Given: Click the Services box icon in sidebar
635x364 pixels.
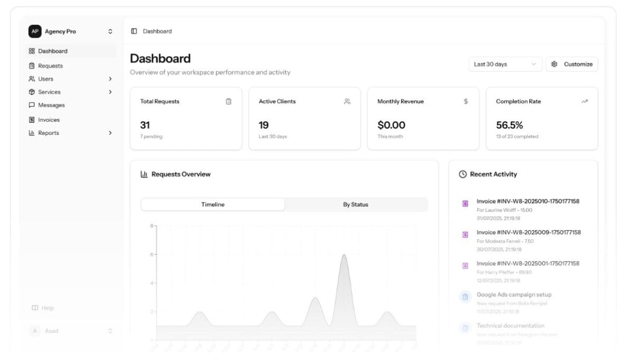Looking at the screenshot, I should pyautogui.click(x=31, y=92).
